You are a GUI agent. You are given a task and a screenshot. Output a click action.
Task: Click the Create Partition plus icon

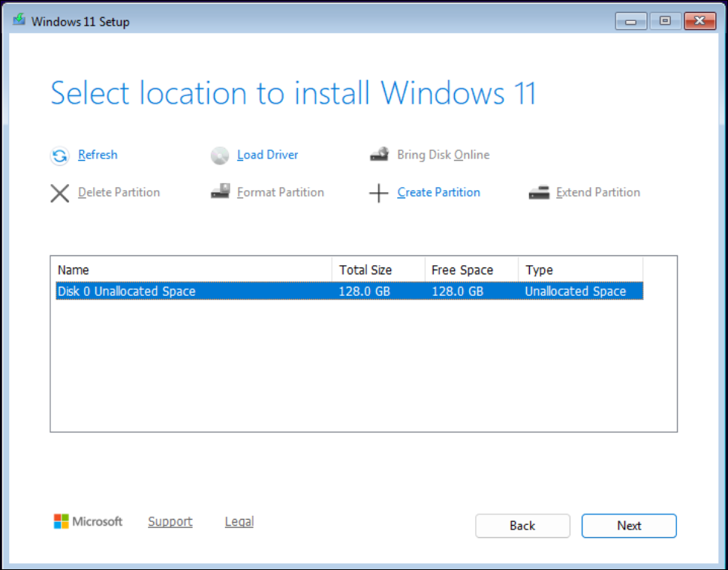(379, 193)
